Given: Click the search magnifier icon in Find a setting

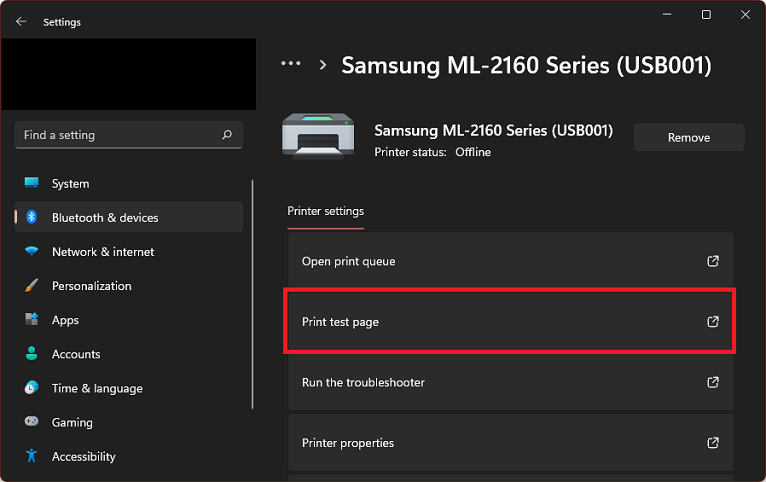Looking at the screenshot, I should [227, 135].
